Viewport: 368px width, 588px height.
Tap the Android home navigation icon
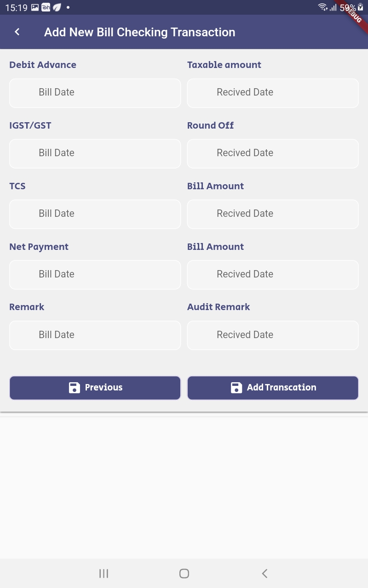pos(184,573)
